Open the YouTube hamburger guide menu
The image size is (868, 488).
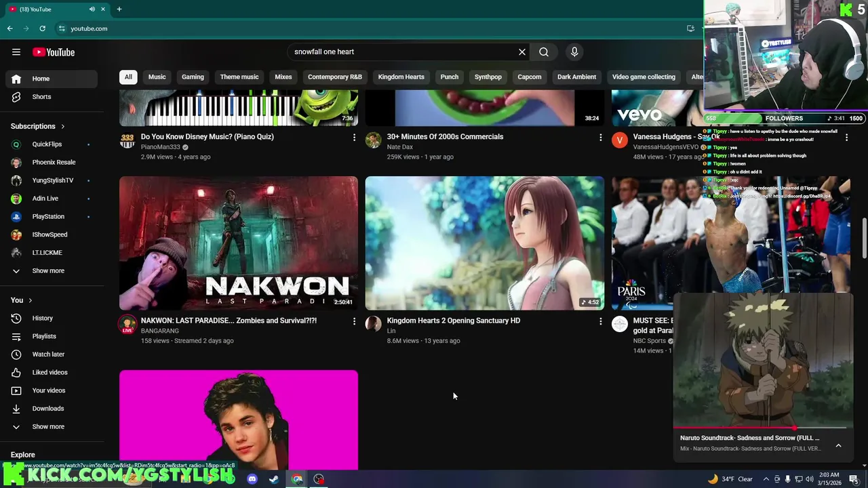tap(16, 52)
